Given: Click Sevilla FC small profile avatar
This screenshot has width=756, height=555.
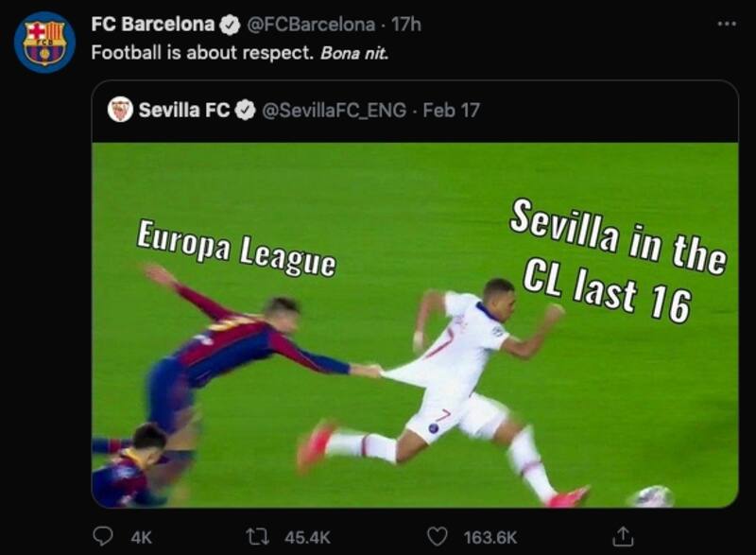Looking at the screenshot, I should pos(120,110).
